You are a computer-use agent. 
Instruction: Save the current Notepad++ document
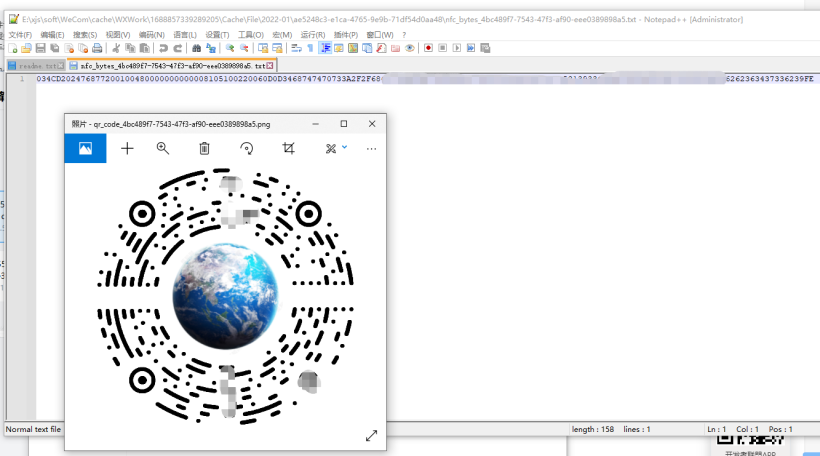tap(40, 48)
